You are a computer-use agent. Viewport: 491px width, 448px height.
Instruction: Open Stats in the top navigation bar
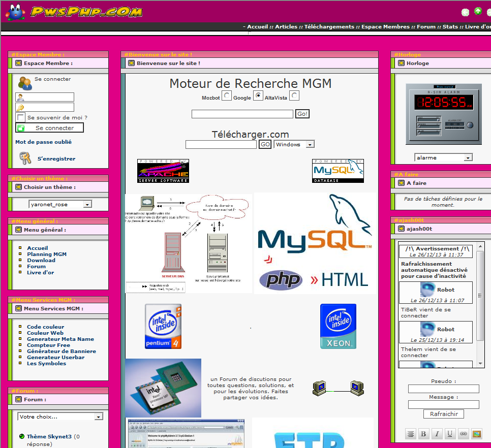450,26
